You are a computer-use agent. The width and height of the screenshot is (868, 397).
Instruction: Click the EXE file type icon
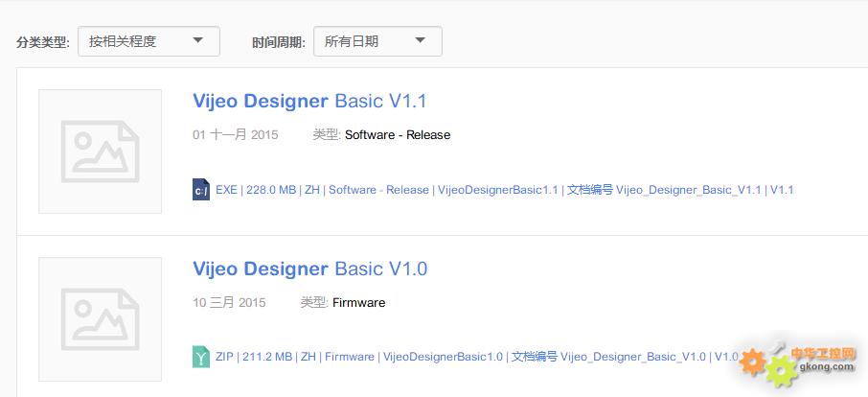point(200,190)
